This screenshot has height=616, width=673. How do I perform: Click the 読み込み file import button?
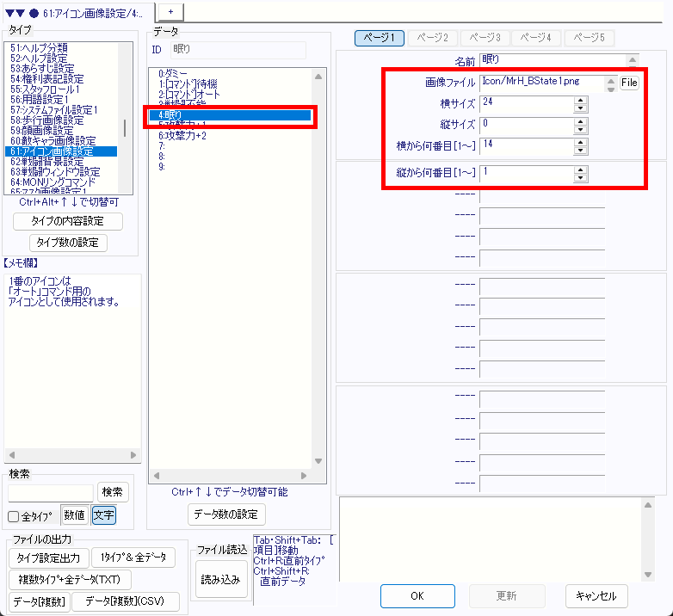[221, 580]
